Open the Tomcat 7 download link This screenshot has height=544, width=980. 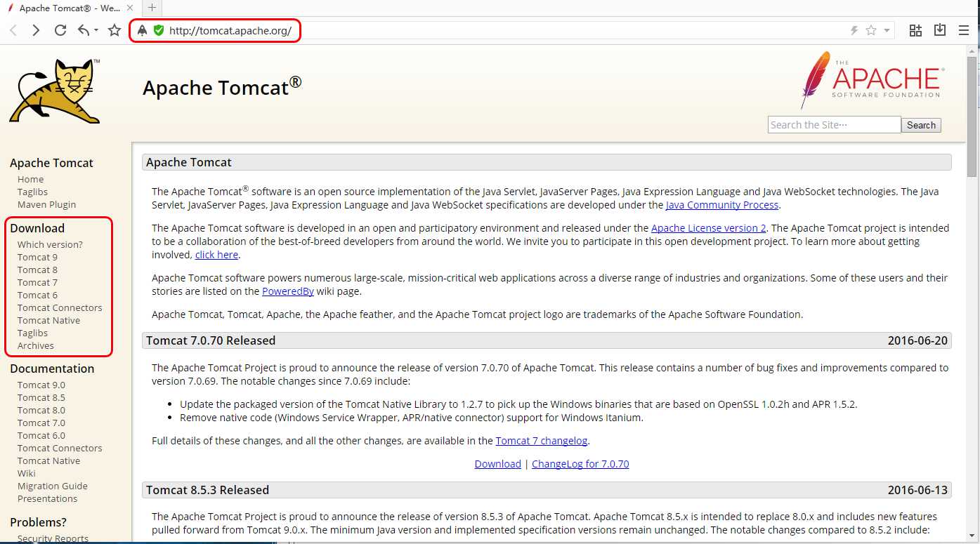pyautogui.click(x=37, y=282)
